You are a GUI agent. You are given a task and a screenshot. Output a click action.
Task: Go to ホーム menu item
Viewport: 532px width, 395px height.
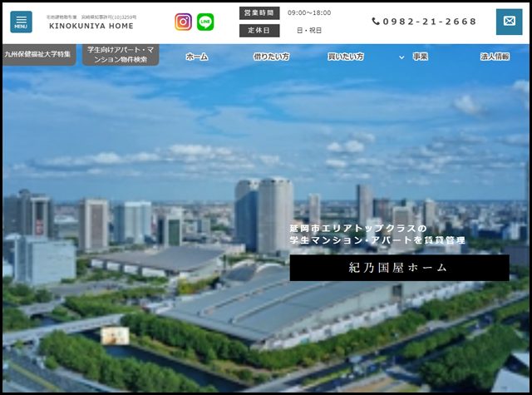[x=197, y=57]
